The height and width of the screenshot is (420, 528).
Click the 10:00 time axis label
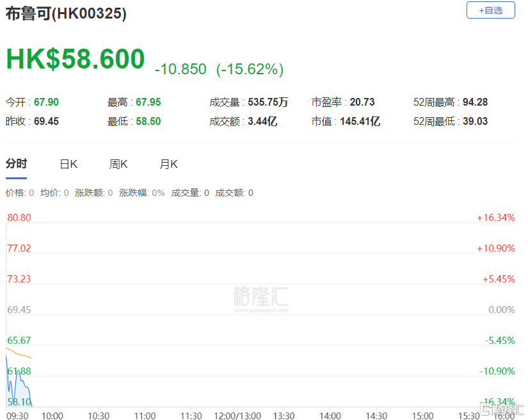click(x=52, y=416)
